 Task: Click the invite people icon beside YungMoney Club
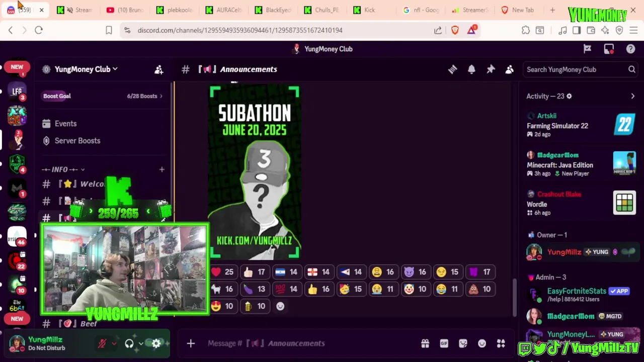[159, 69]
